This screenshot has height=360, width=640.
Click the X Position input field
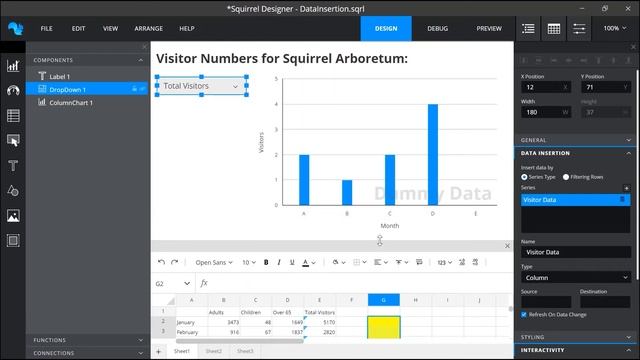(x=546, y=87)
